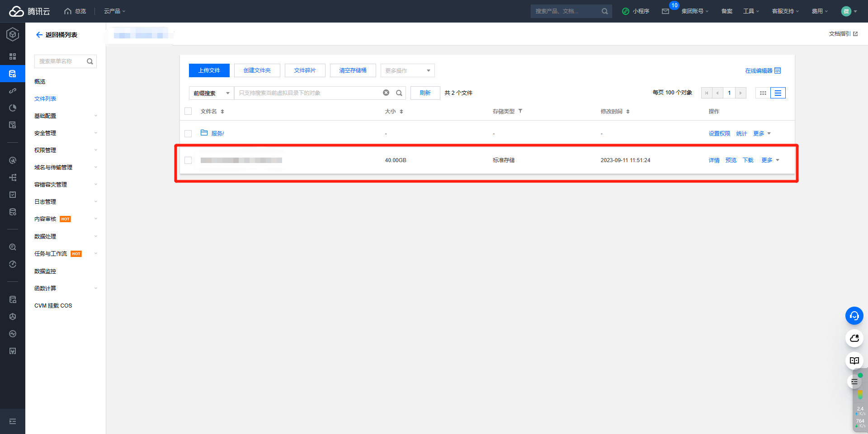Screen dimensions: 868x434
Task: Click the customer service headset icon
Action: tap(854, 316)
